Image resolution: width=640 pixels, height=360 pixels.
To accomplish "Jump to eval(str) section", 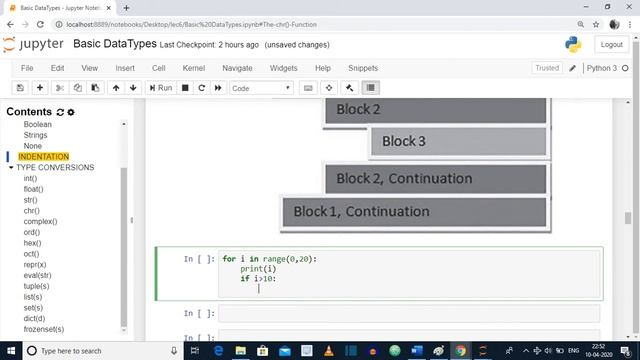I will tap(38, 275).
